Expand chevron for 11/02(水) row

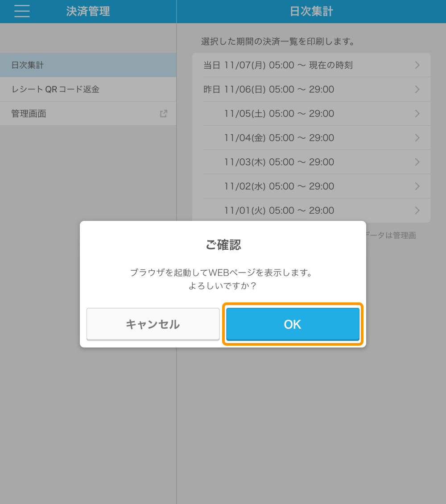417,186
